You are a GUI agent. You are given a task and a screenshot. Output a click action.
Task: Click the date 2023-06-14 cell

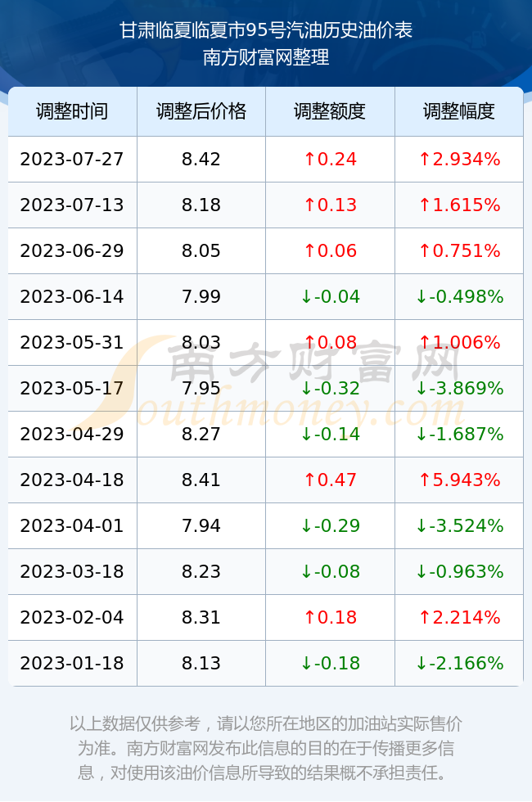(x=72, y=296)
